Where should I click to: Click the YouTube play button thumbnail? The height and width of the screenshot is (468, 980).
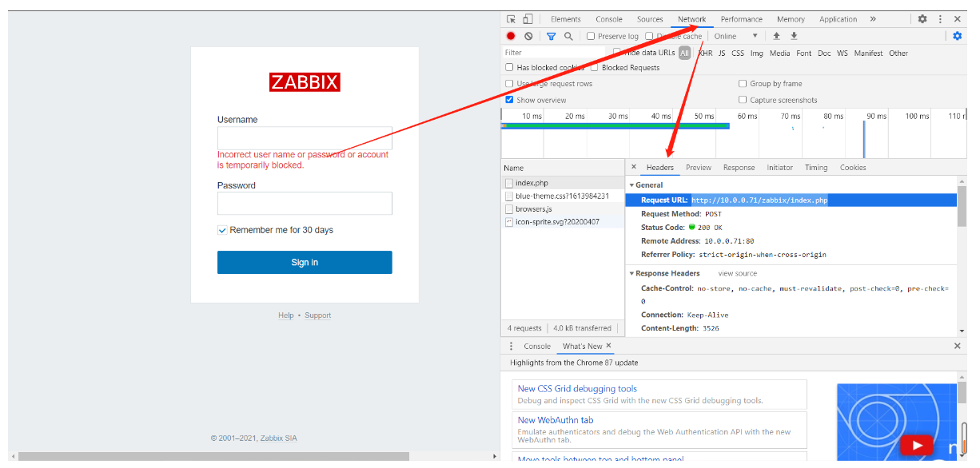click(x=918, y=446)
